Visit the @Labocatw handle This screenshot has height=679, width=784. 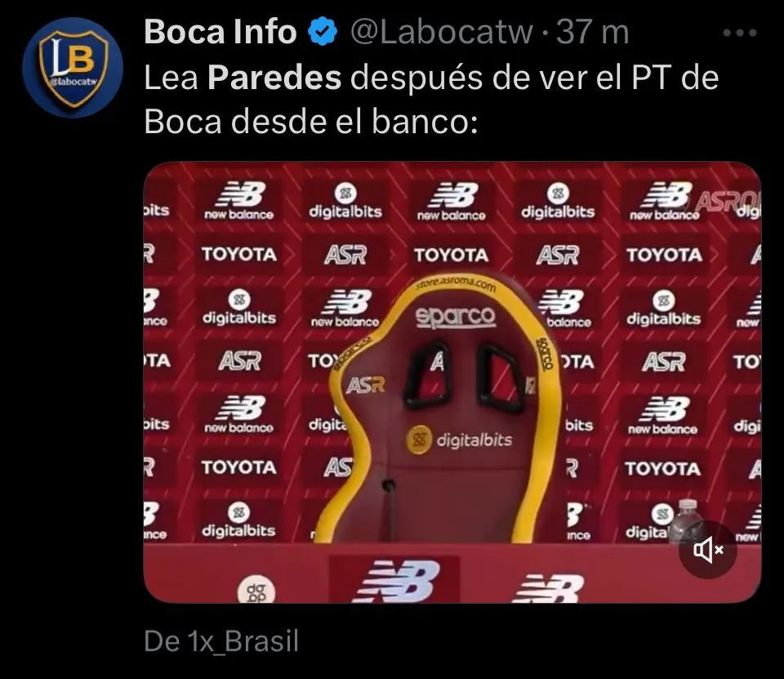click(x=442, y=32)
